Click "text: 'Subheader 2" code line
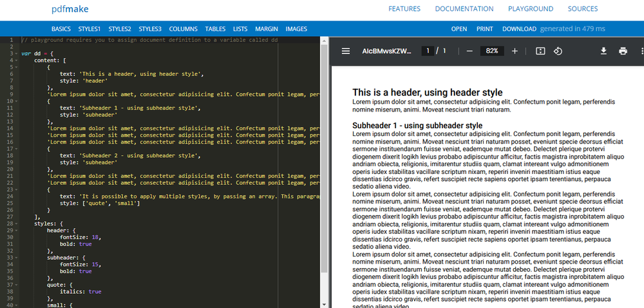This screenshot has width=644, height=308. (x=132, y=156)
